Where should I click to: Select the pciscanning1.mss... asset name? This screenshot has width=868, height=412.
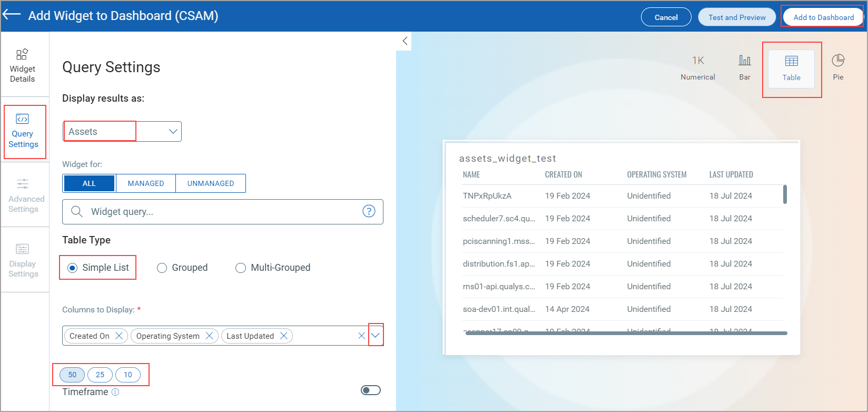499,241
